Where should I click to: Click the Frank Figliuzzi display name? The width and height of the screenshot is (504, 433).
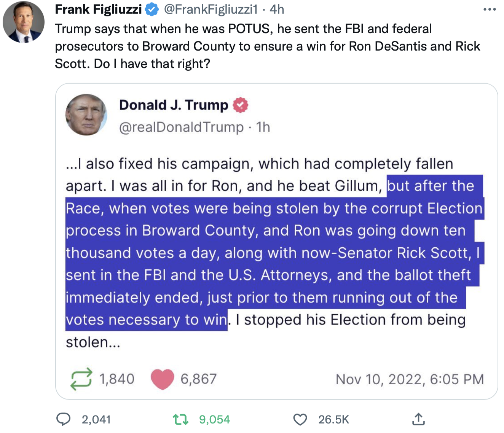coord(98,10)
